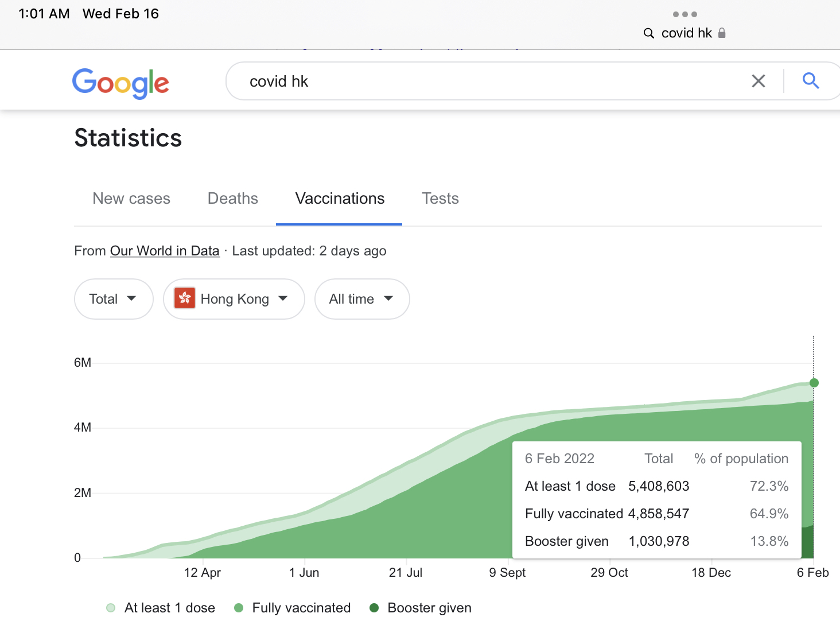Toggle the Booster given legend item
The height and width of the screenshot is (621, 840).
click(421, 608)
